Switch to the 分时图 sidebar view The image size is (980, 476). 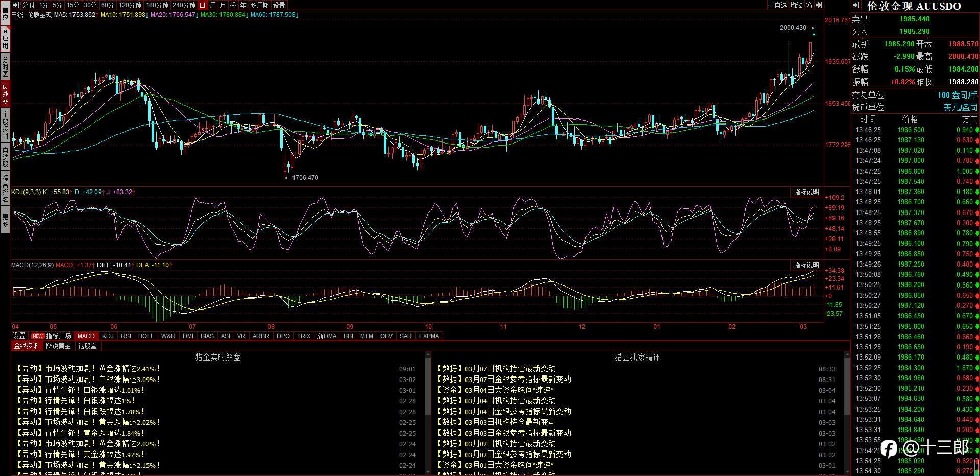(x=5, y=66)
